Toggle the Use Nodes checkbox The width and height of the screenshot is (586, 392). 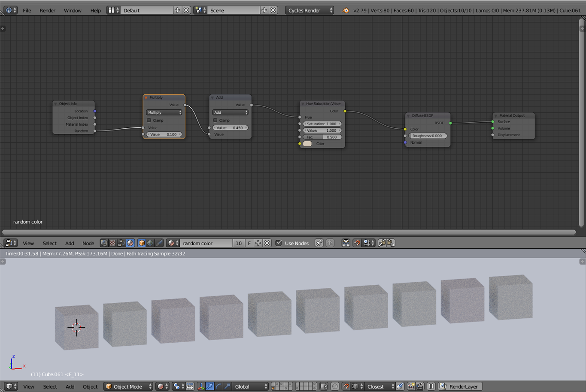pos(279,243)
